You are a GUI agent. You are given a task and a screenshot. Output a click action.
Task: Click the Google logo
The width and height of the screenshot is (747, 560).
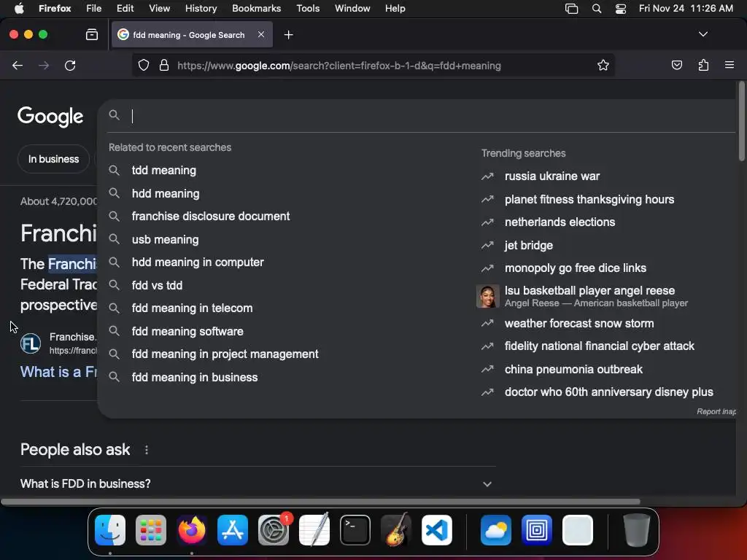tap(50, 117)
